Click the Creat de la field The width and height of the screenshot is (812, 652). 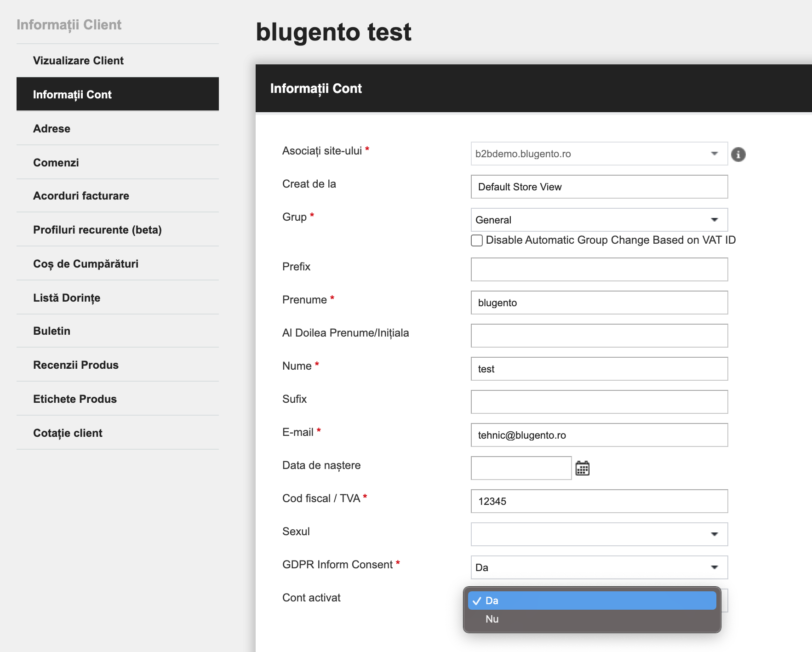pos(599,187)
